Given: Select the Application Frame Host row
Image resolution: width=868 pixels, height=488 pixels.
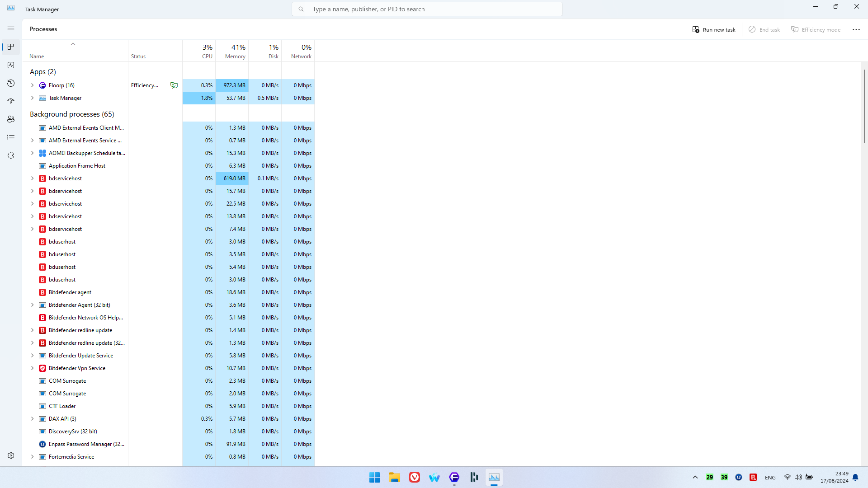Looking at the screenshot, I should pos(168,166).
